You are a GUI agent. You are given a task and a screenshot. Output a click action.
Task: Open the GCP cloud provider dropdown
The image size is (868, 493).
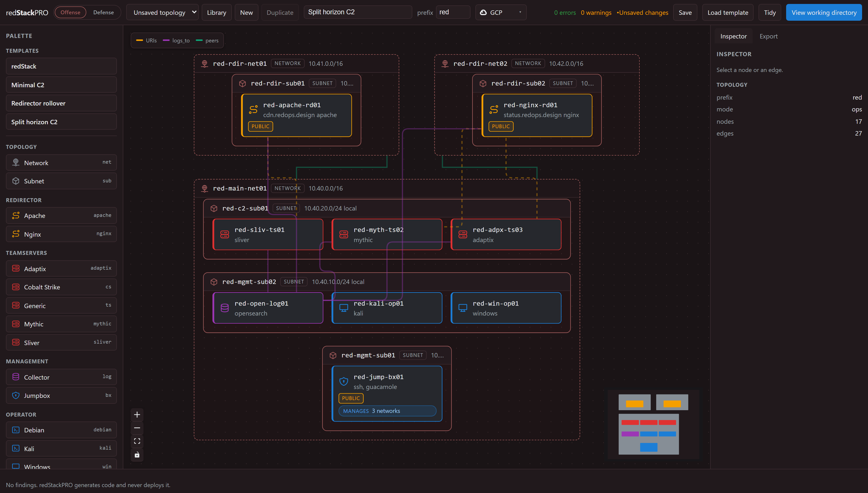tap(501, 13)
